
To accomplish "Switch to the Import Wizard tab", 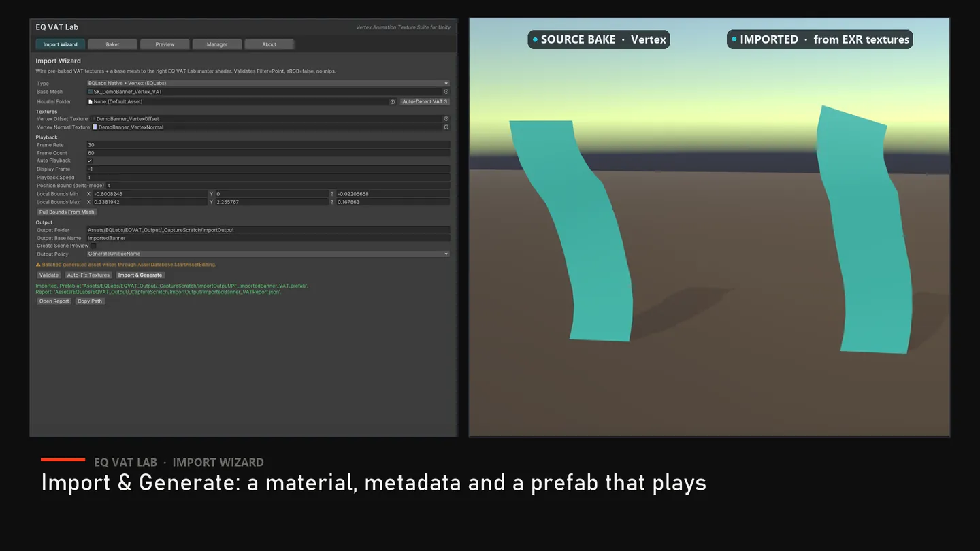I will click(x=61, y=44).
